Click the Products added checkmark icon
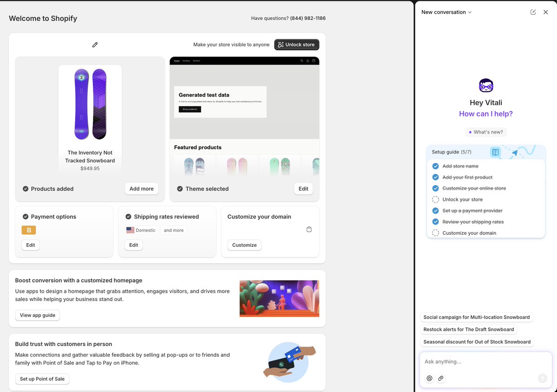The image size is (557, 392). click(x=26, y=189)
